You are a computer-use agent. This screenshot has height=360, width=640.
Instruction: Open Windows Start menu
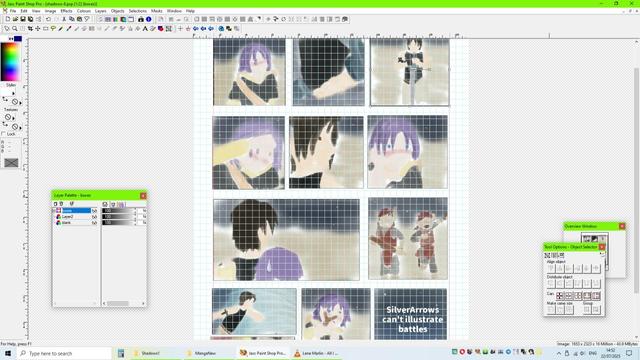pos(8,353)
